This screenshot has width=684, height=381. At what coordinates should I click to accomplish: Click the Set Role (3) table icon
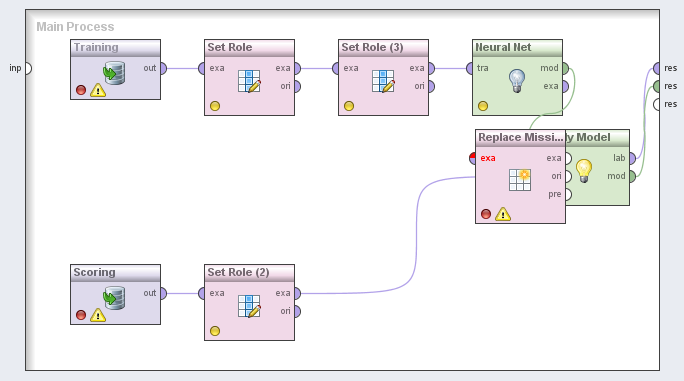click(x=383, y=81)
